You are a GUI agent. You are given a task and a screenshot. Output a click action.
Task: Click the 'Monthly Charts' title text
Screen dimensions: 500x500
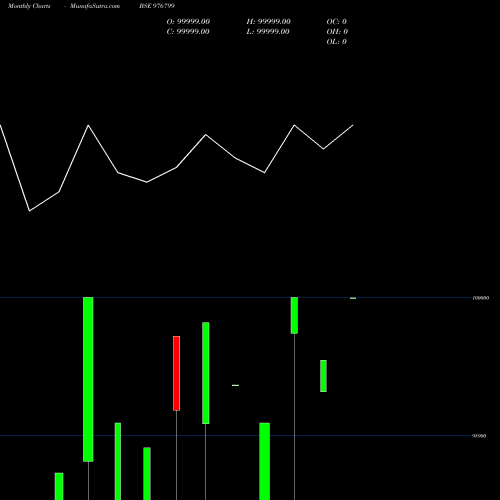click(29, 6)
